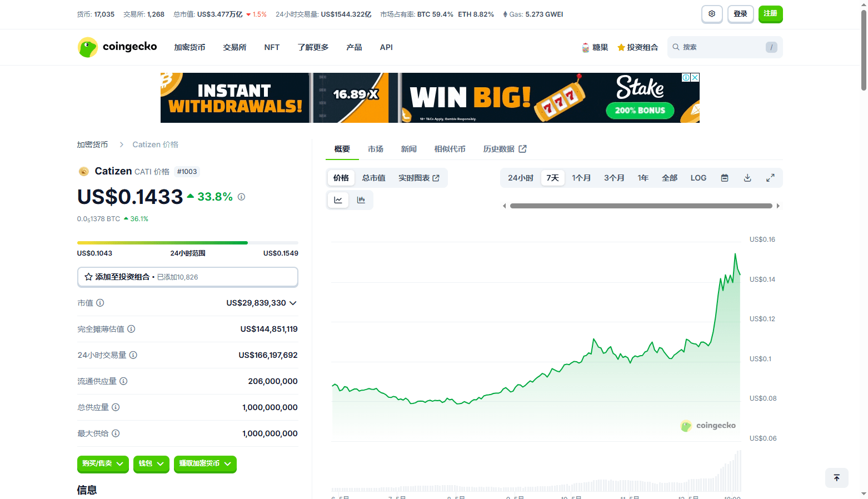Image resolution: width=868 pixels, height=499 pixels.
Task: Click the Catizen coin icon
Action: point(84,172)
